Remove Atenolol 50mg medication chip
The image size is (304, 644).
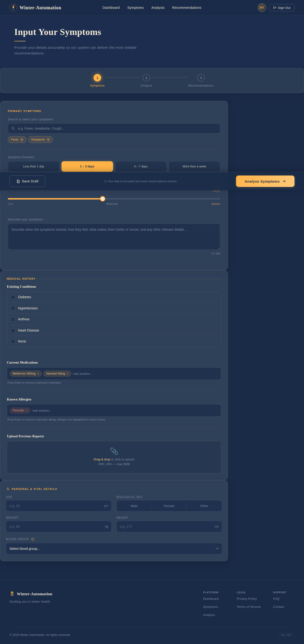67,374
